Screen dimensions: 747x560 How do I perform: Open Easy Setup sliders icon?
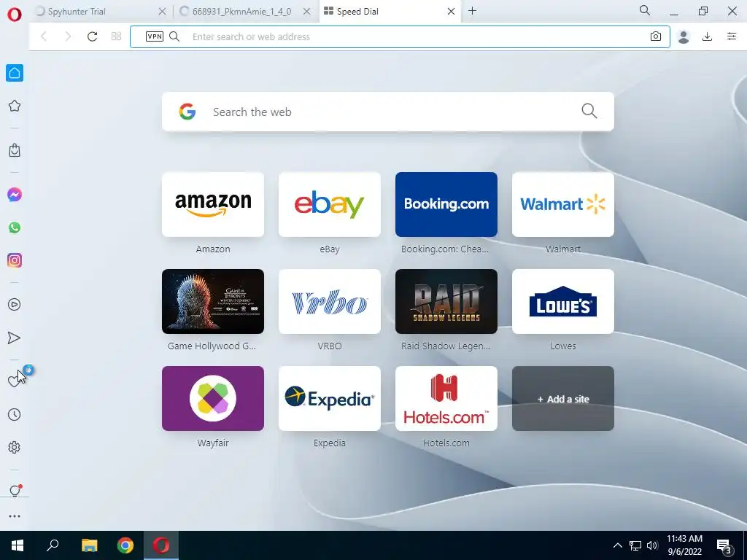pos(732,36)
